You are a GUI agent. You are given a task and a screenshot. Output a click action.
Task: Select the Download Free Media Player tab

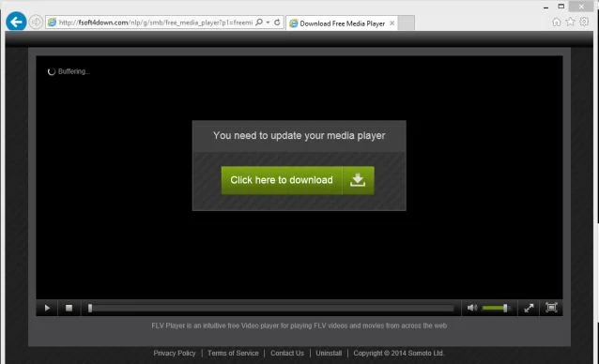[342, 23]
